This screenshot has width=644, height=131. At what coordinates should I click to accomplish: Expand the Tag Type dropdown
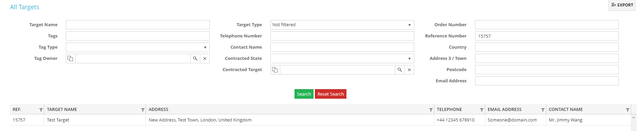[x=137, y=47]
